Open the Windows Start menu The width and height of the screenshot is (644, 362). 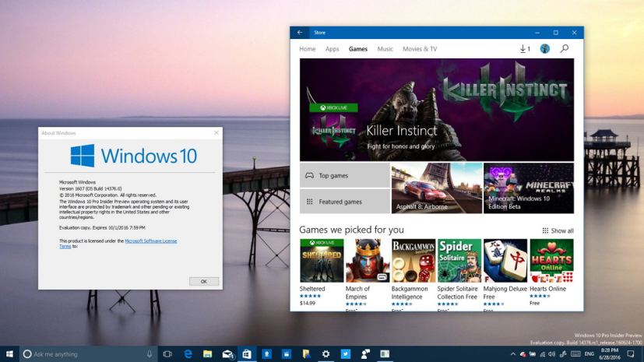pyautogui.click(x=9, y=353)
